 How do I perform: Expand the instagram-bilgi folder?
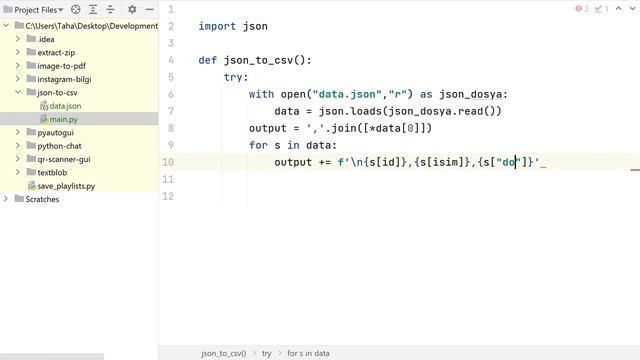point(18,79)
